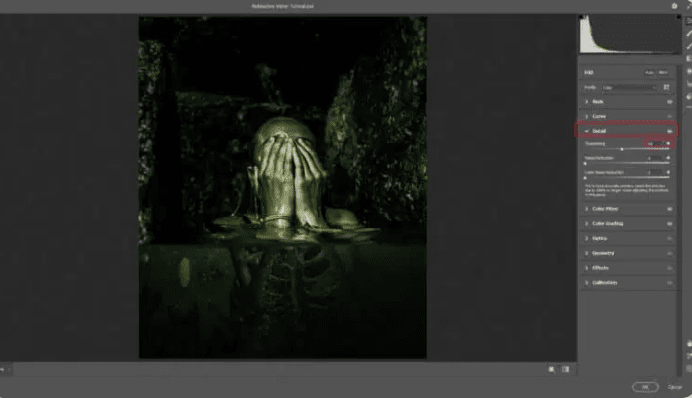Open the Profile dropdown
The height and width of the screenshot is (398, 692).
[x=629, y=87]
